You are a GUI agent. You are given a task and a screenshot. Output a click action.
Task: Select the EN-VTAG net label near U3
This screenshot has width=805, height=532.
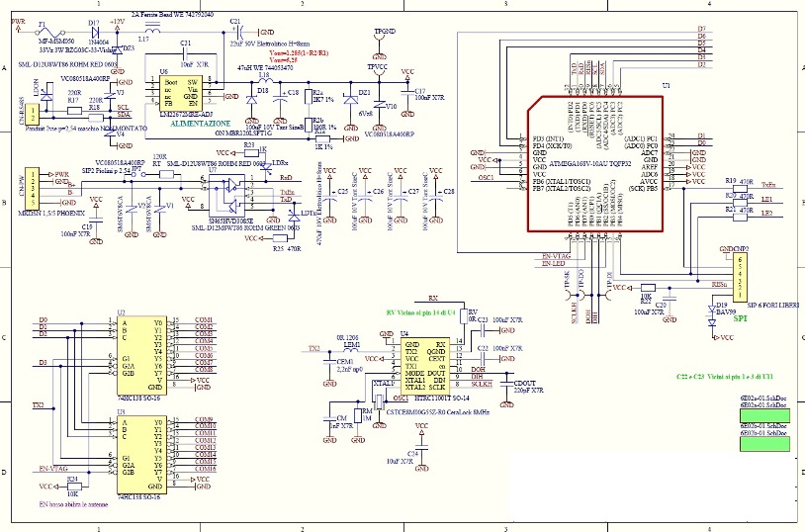(x=53, y=469)
